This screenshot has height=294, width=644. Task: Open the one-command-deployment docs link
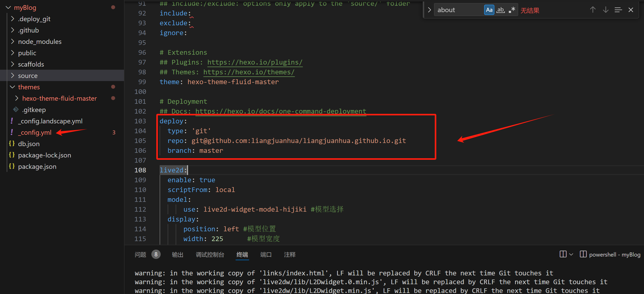pyautogui.click(x=281, y=112)
